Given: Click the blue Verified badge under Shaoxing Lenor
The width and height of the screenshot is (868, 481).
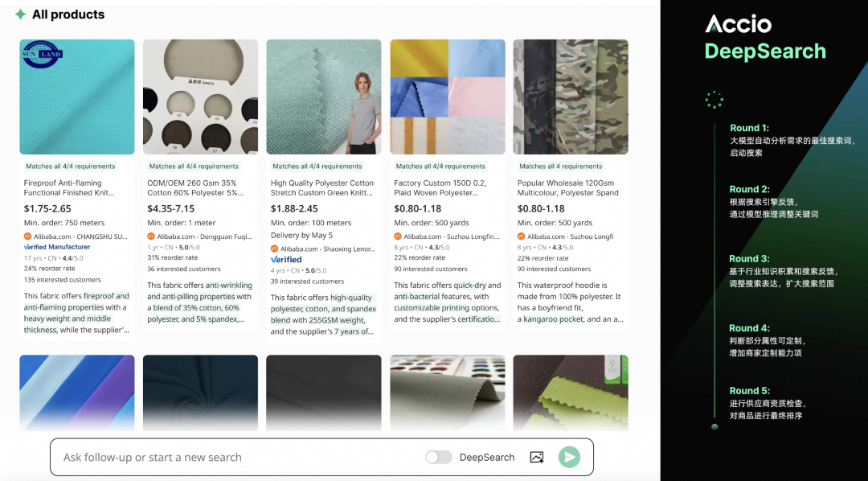Looking at the screenshot, I should tap(286, 259).
